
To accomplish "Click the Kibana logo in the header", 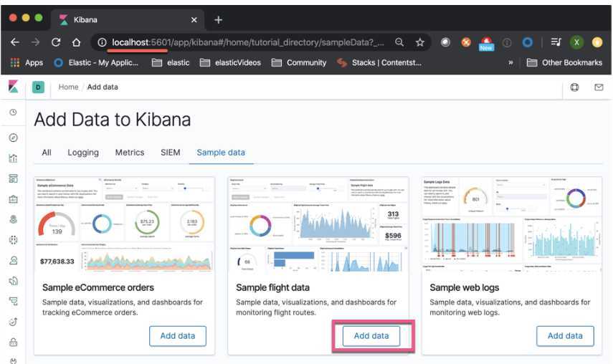I will (x=14, y=87).
